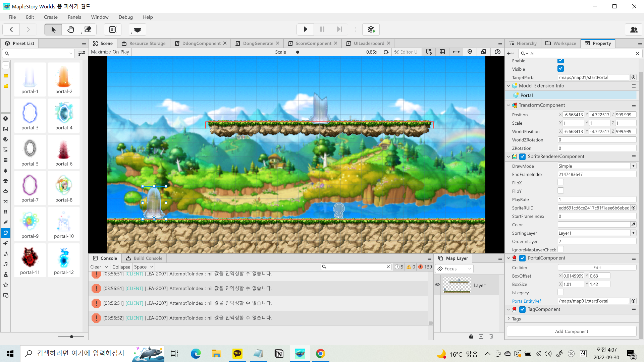This screenshot has width=644, height=362.
Task: Open preset list filter settings icon
Action: [x=82, y=54]
